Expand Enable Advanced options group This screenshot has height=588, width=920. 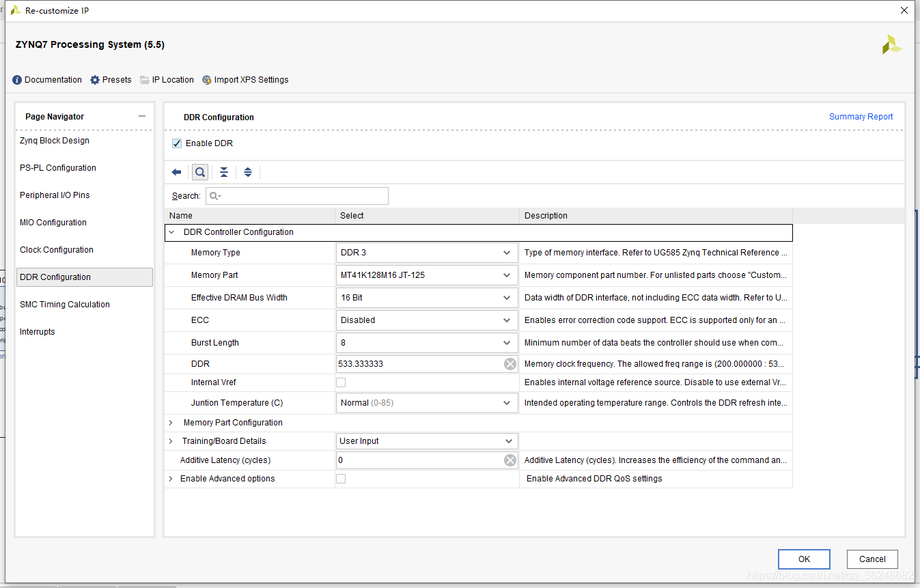click(171, 479)
